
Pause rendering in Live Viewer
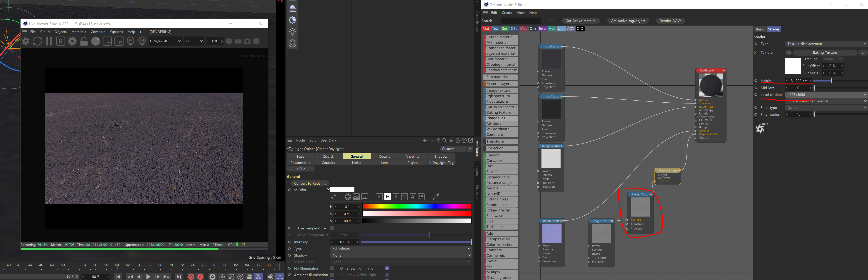click(x=49, y=41)
